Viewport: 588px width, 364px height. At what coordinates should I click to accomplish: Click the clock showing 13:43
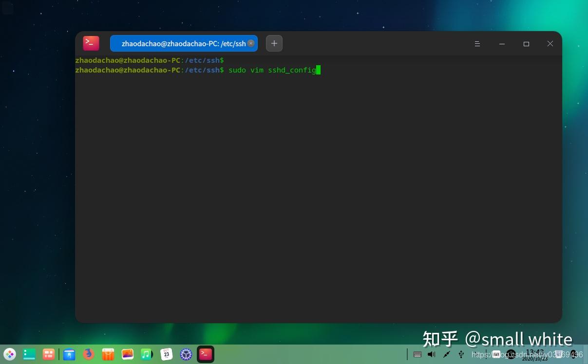click(534, 355)
